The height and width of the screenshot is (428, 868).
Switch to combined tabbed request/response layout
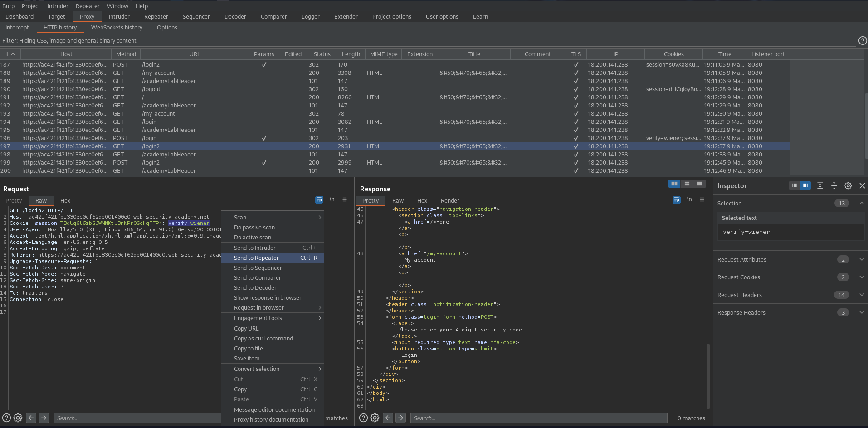click(x=700, y=184)
